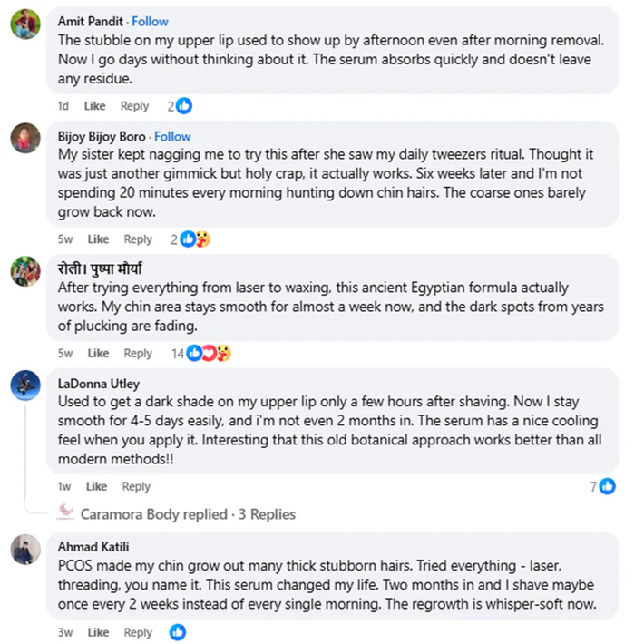Like Amit Pandit's comment
This screenshot has width=644, height=644.
(95, 106)
